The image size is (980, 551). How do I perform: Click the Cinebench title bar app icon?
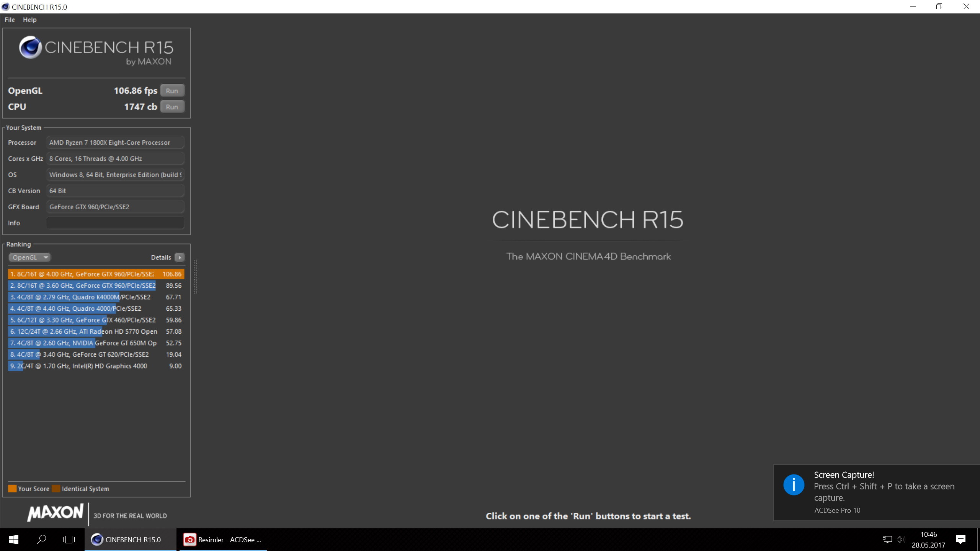[5, 7]
